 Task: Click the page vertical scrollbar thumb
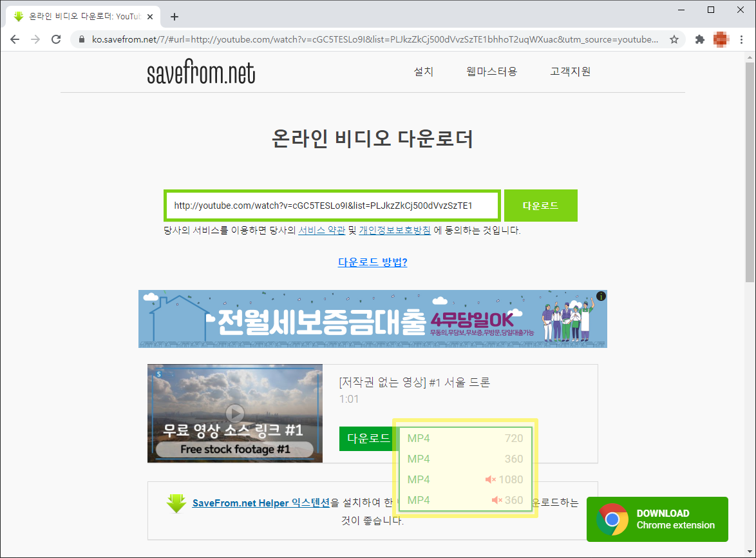(x=750, y=171)
